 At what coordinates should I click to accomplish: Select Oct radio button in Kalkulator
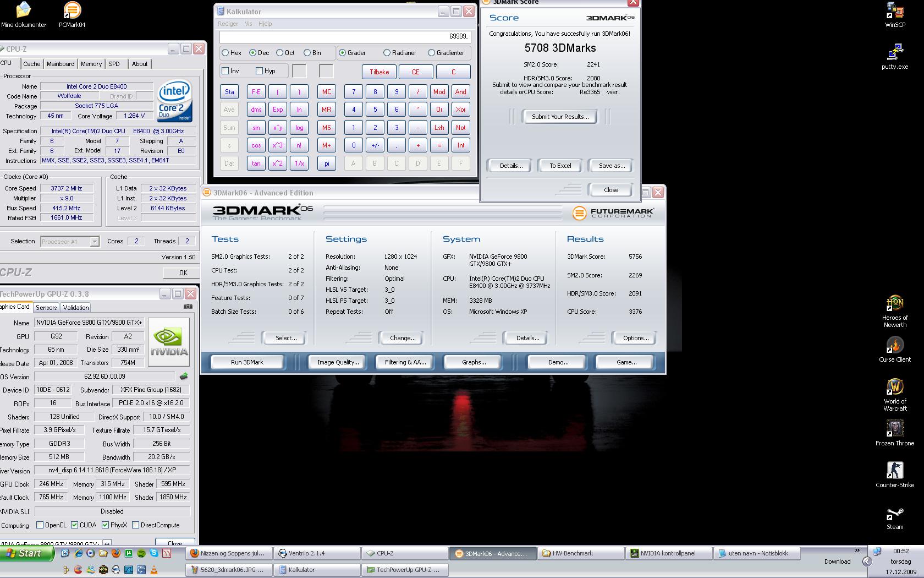pos(279,53)
